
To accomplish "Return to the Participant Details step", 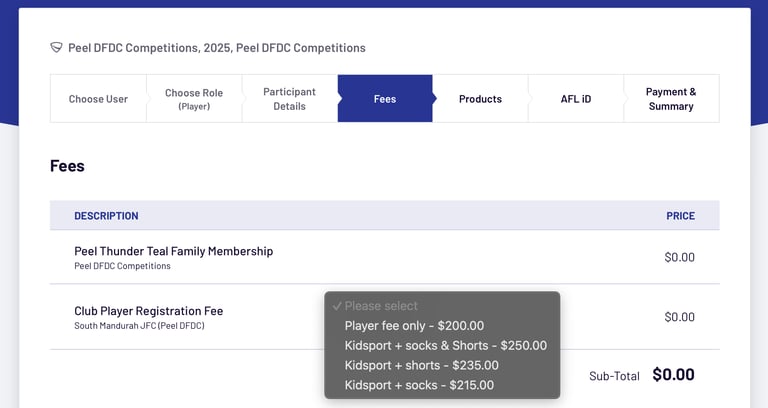I will click(289, 99).
